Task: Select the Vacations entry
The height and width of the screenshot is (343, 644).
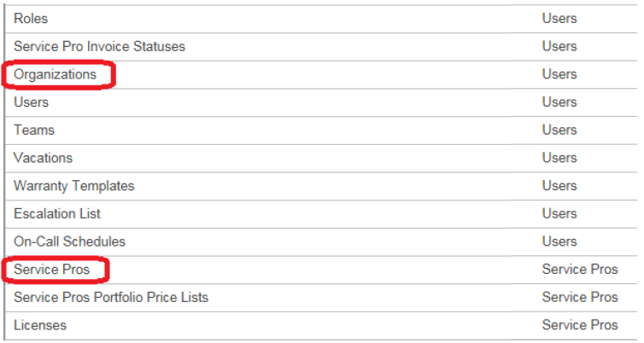Action: [x=43, y=158]
